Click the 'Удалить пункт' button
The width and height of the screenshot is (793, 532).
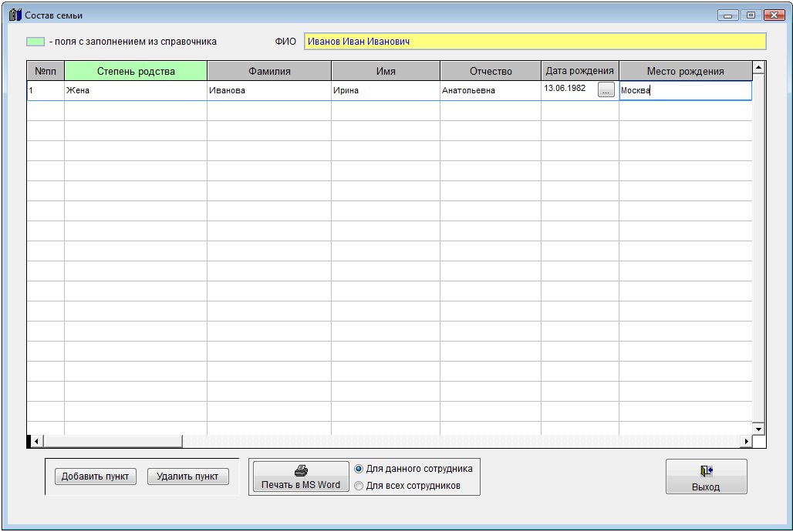coord(187,476)
